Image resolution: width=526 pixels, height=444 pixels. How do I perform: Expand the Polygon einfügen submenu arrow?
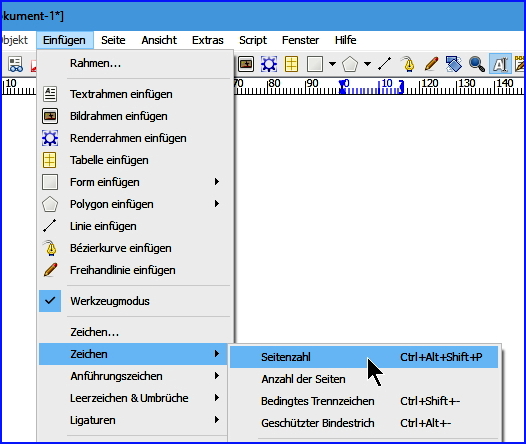[x=217, y=204]
